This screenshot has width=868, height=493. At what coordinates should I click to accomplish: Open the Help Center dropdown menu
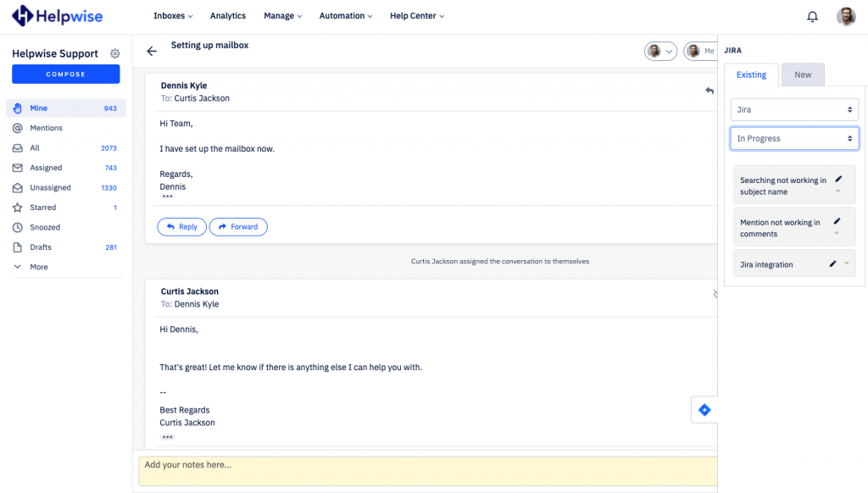point(417,16)
